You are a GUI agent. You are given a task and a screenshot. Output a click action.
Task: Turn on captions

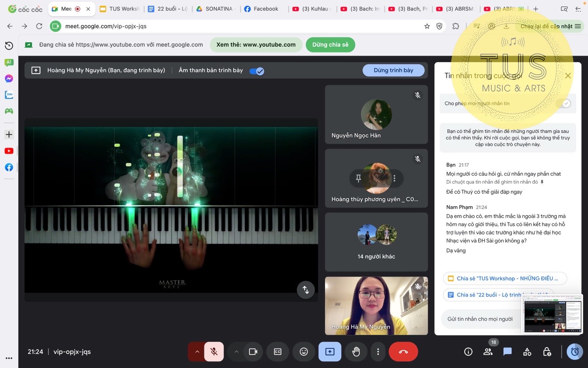click(277, 351)
